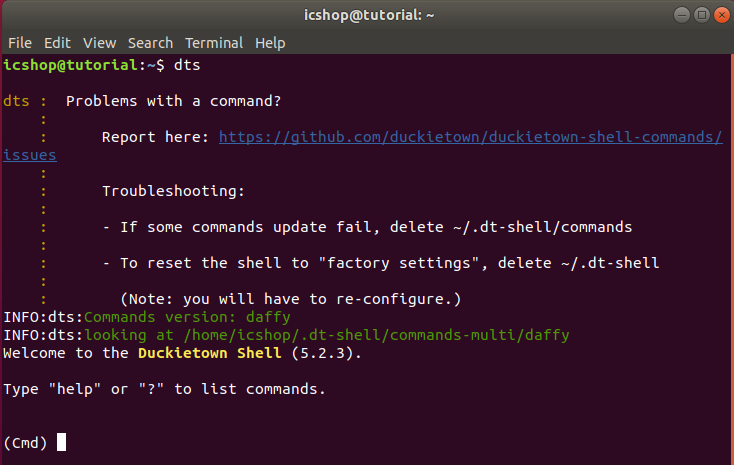This screenshot has width=734, height=465.
Task: Open the duckietown-shell-commands GitHub link
Action: pyautogui.click(x=470, y=137)
